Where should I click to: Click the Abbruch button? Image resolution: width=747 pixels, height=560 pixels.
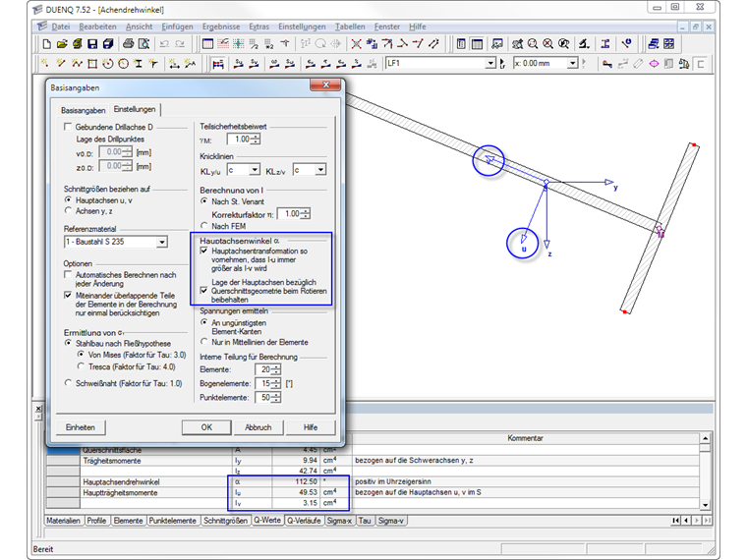tap(259, 427)
